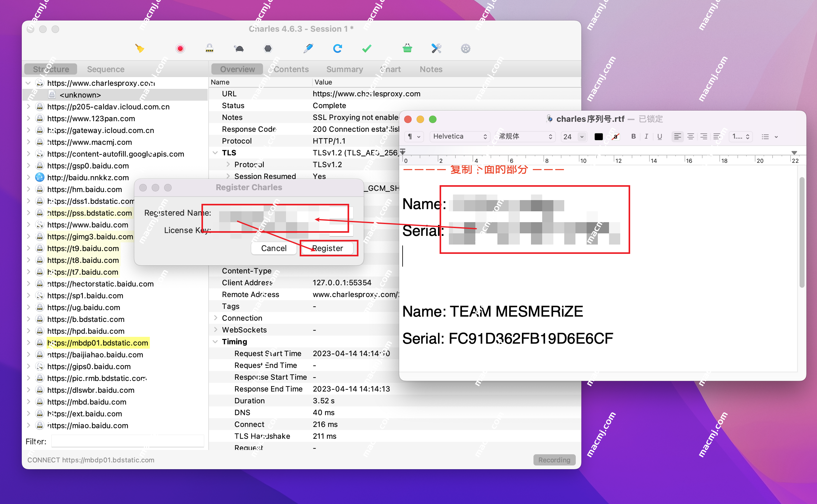
Task: Open the Helvetica font family dropdown
Action: pyautogui.click(x=459, y=137)
